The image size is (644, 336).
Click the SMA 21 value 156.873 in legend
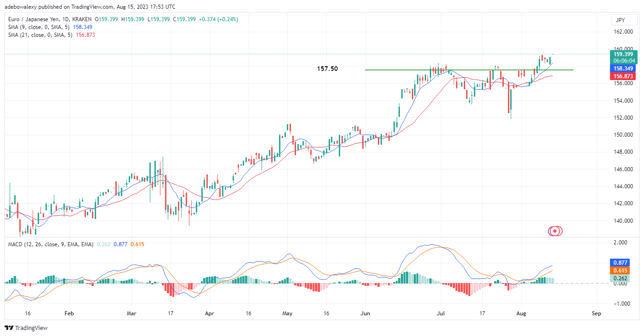86,35
